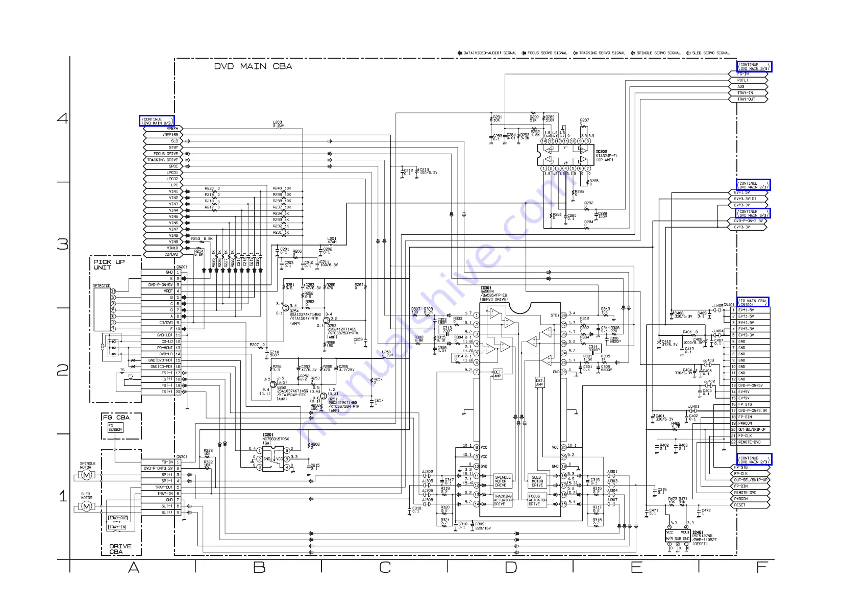This screenshot has height=608, width=868.
Task: Click the FG CBA label
Action: pos(116,418)
